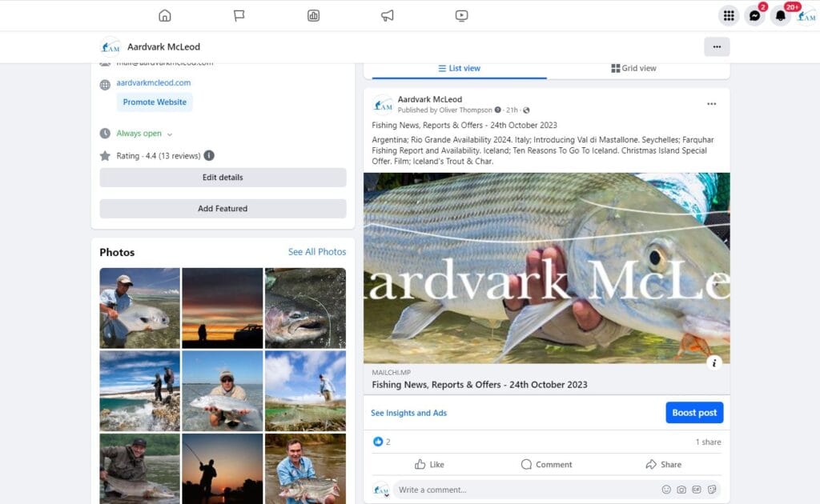Open the bonefish post image

[x=546, y=268]
